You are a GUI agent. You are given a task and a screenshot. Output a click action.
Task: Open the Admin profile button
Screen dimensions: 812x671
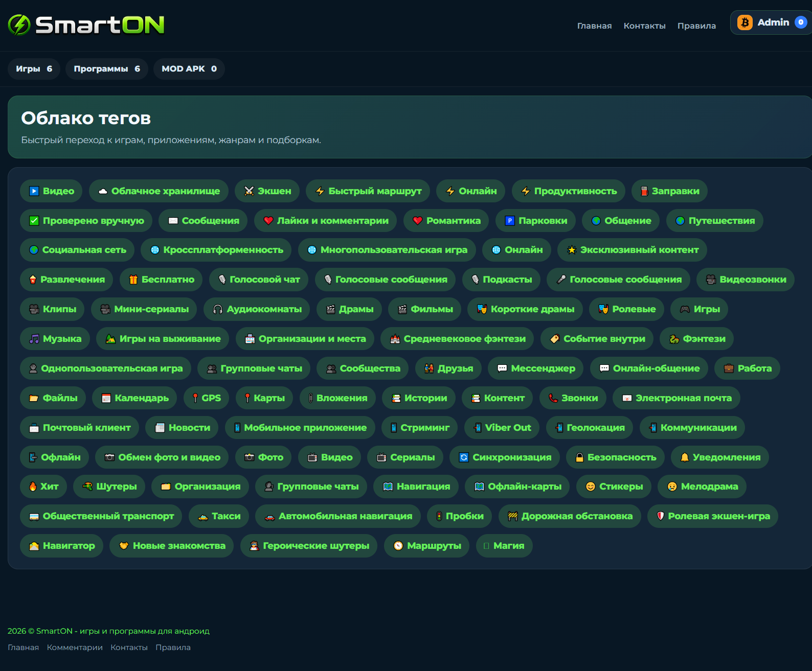(771, 22)
